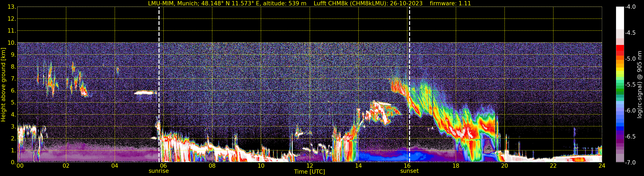Click the 'firmware: 1.11' text in title
The image size is (644, 176).
pos(450,3)
